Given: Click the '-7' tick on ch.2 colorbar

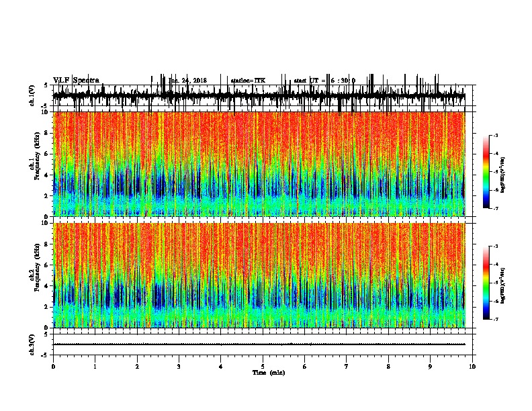Looking at the screenshot, I should click(495, 320).
